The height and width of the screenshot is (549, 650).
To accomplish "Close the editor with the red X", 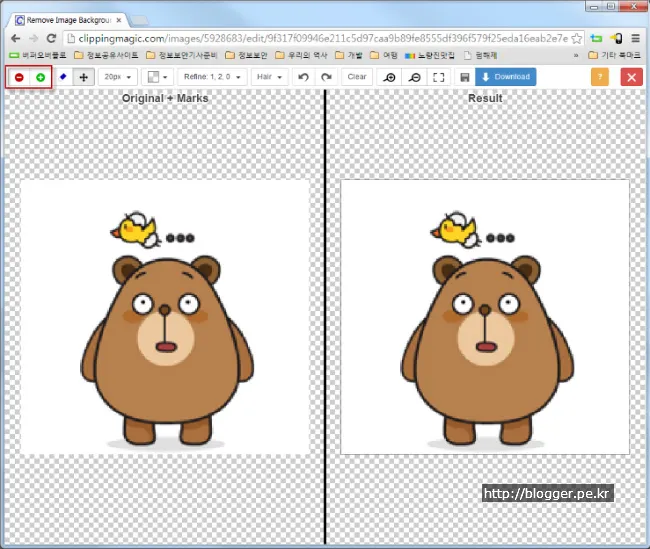I will coord(631,77).
